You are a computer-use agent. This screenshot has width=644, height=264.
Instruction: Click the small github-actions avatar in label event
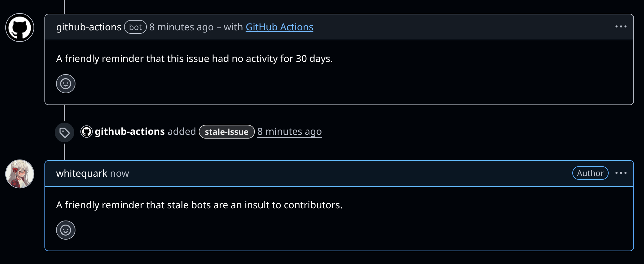(86, 132)
